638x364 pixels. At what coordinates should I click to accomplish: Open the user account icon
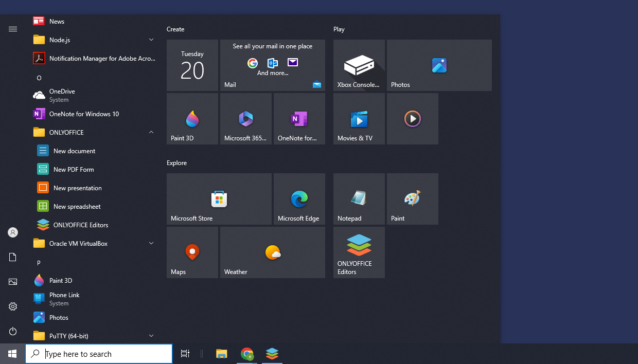[x=13, y=232]
